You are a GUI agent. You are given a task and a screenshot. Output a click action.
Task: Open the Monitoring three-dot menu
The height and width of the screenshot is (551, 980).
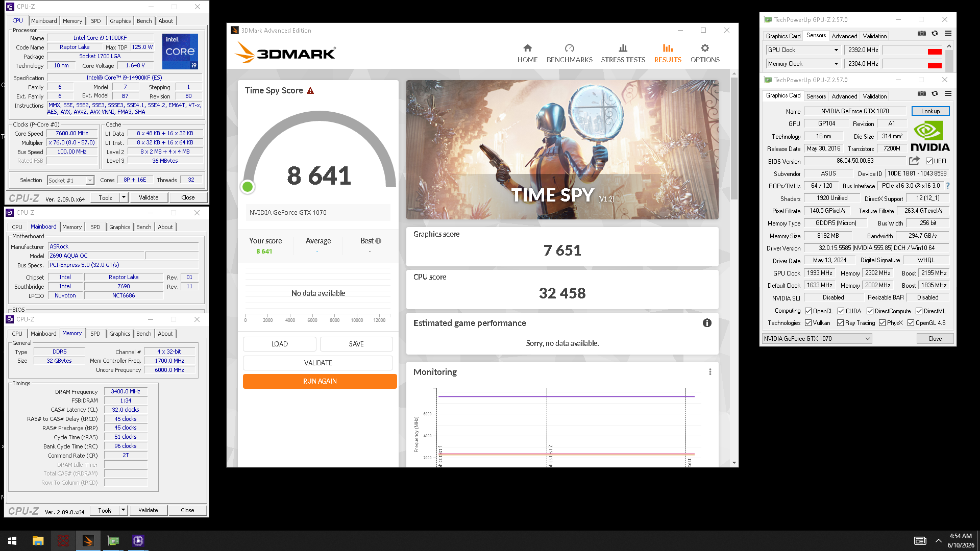point(710,372)
